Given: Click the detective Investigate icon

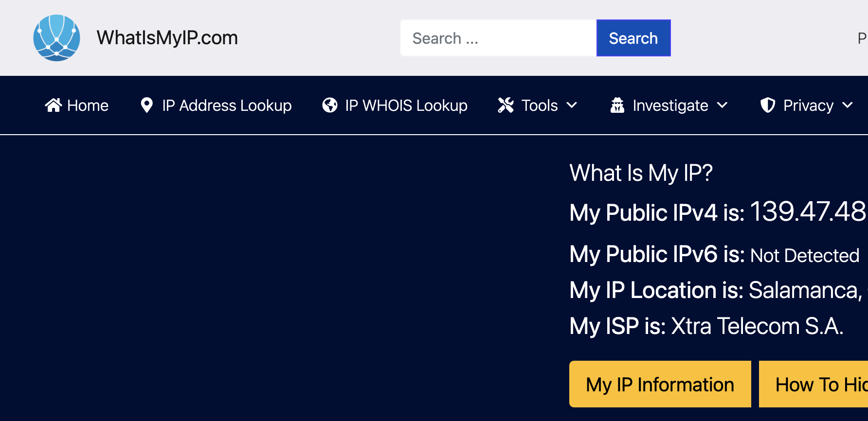Looking at the screenshot, I should pos(617,105).
